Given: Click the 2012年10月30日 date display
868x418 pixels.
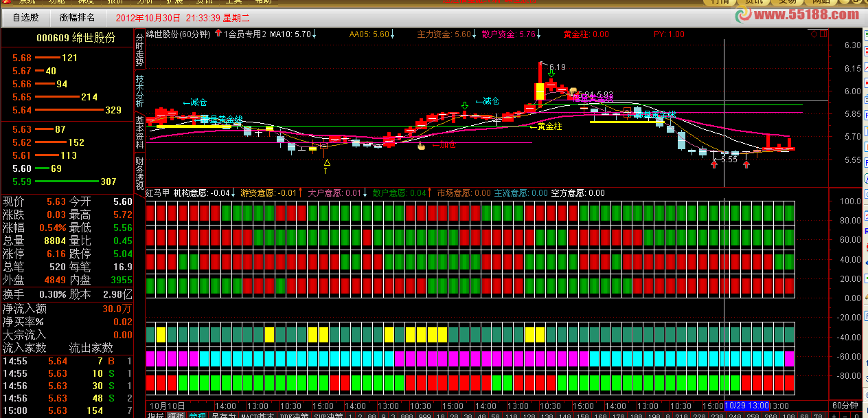Looking at the screenshot, I should (148, 17).
